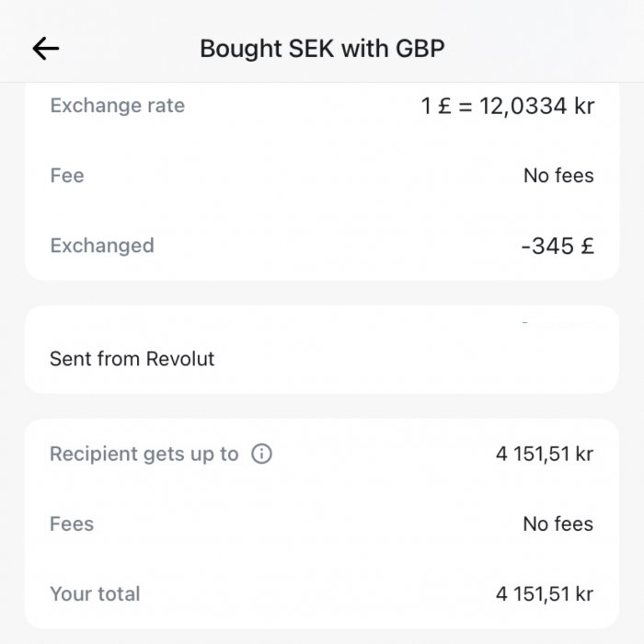The height and width of the screenshot is (644, 644).
Task: Select the Fee label in the exchange card
Action: 67,176
